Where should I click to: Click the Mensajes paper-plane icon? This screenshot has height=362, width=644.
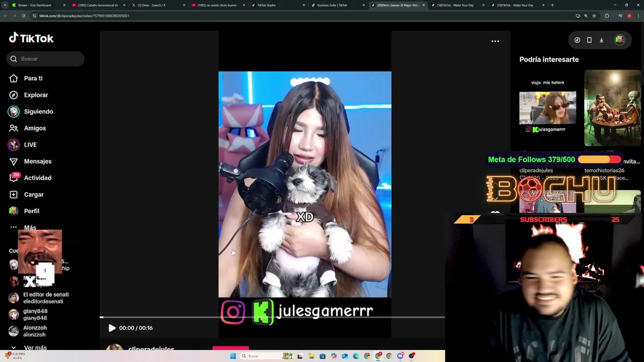click(14, 161)
